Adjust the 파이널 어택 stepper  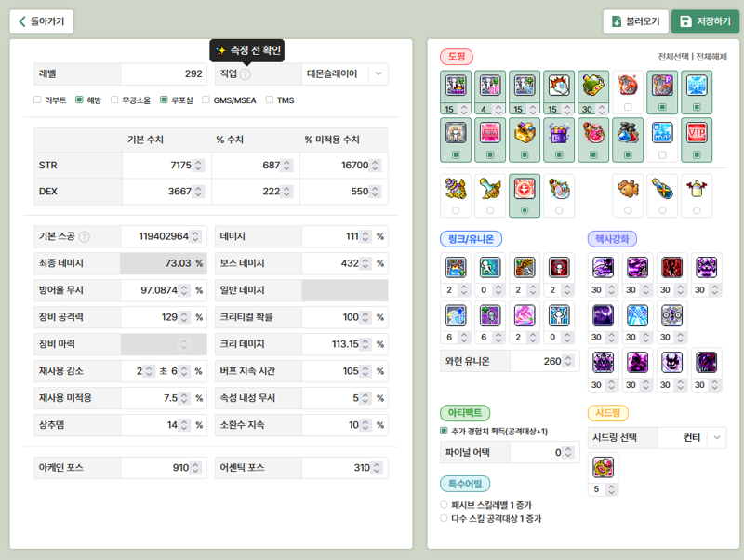tap(568, 453)
